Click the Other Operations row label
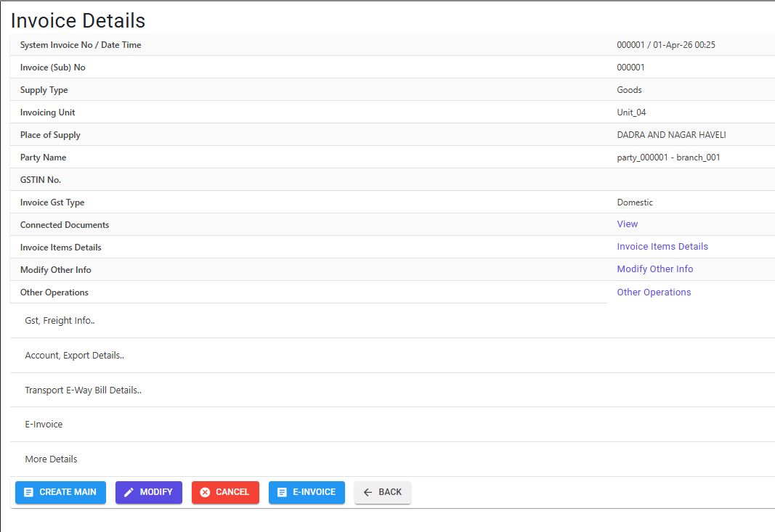Image resolution: width=775 pixels, height=532 pixels. (x=54, y=292)
